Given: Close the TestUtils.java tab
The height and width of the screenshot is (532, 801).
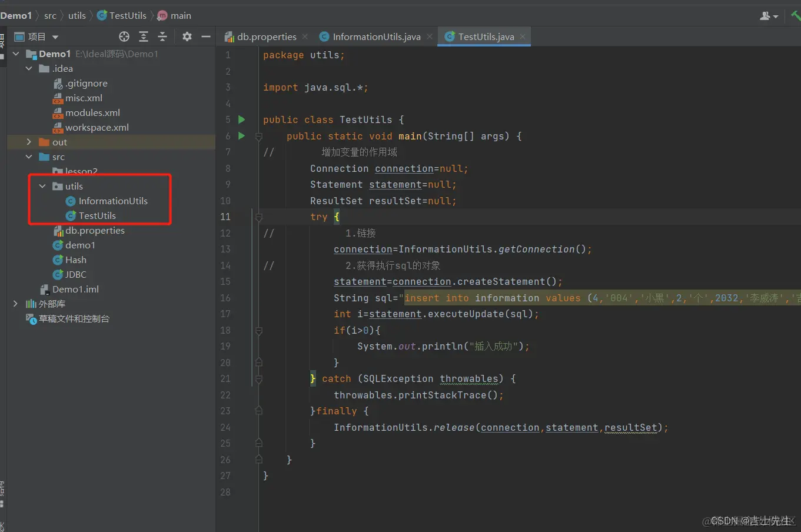Looking at the screenshot, I should [523, 36].
